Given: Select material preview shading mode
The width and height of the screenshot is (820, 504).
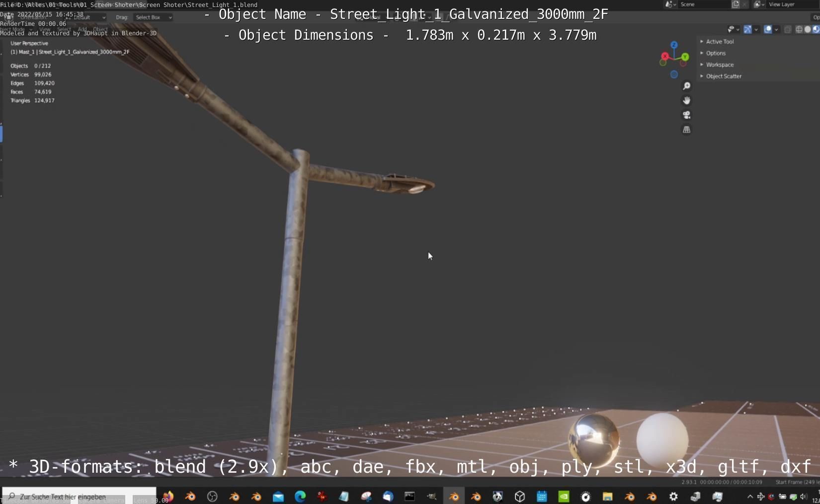Looking at the screenshot, I should (x=816, y=29).
